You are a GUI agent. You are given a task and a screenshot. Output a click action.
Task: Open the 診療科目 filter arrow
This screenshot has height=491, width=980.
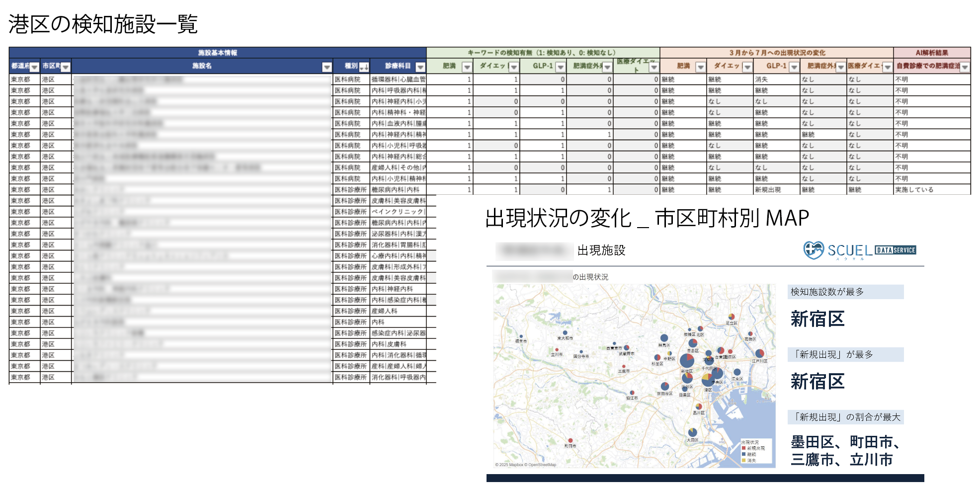(420, 67)
